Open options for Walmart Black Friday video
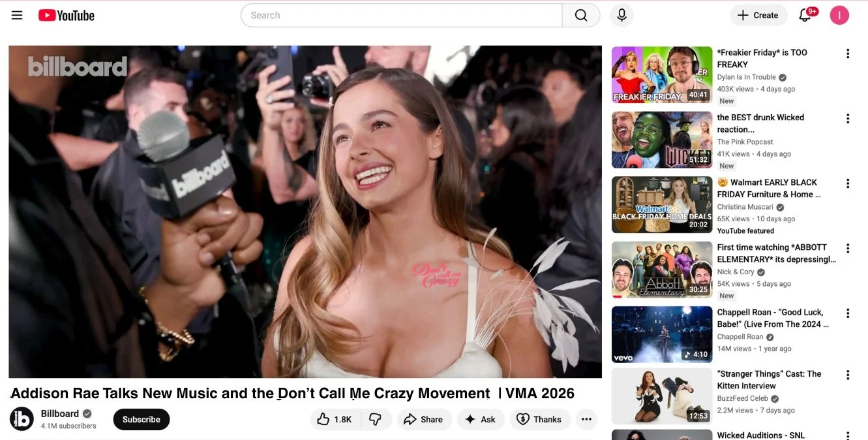Screen dimensions: 868x440 click(848, 183)
